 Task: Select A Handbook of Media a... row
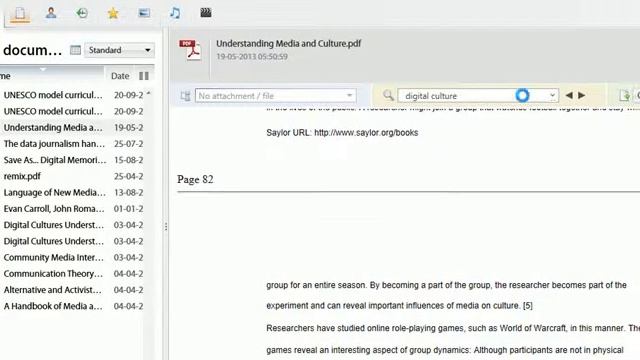(x=73, y=306)
